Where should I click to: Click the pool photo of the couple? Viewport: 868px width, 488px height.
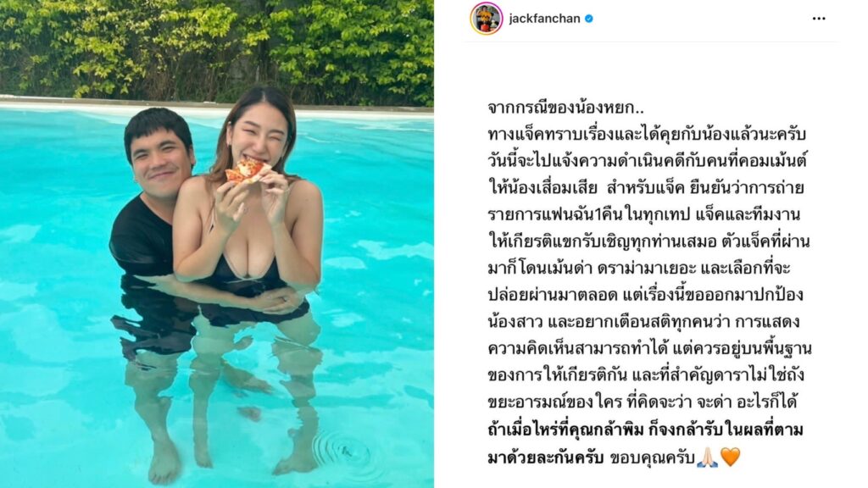coord(217,244)
